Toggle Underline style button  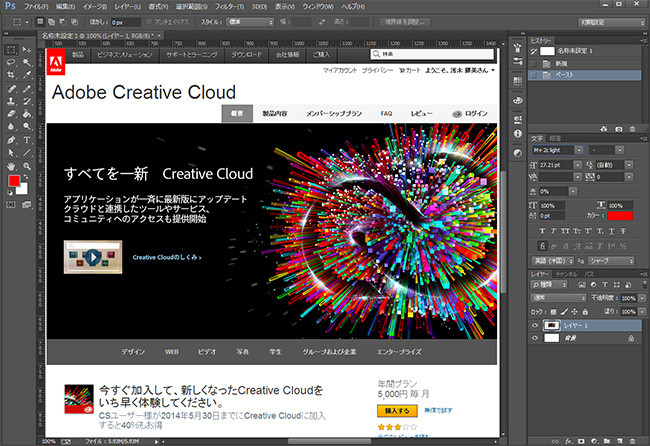click(x=611, y=231)
